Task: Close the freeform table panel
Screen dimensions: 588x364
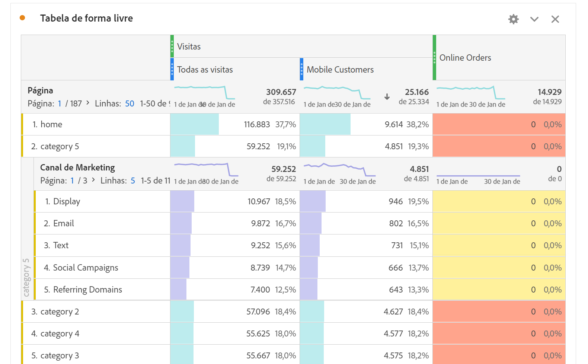Action: (555, 19)
